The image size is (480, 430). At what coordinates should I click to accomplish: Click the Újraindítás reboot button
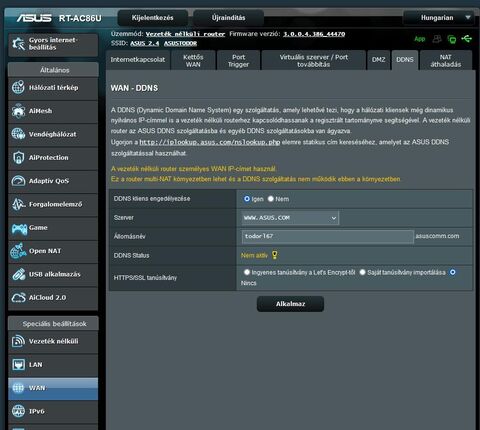point(228,18)
